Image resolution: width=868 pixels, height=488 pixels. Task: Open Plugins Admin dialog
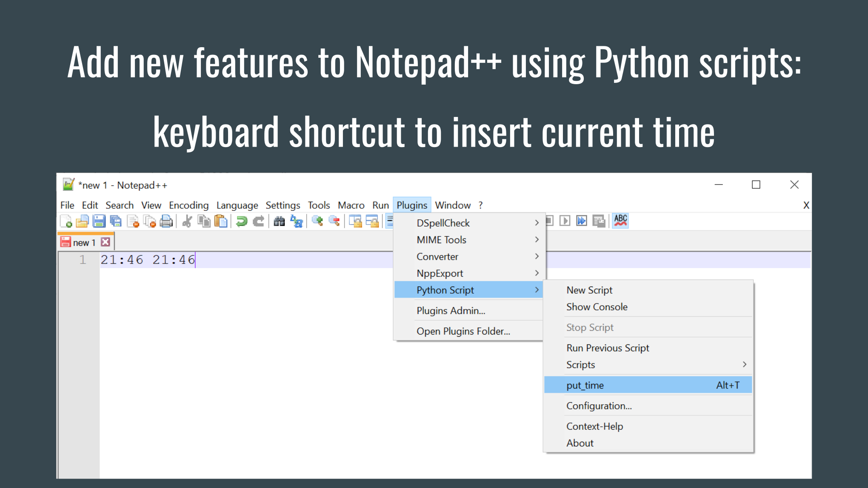tap(451, 310)
